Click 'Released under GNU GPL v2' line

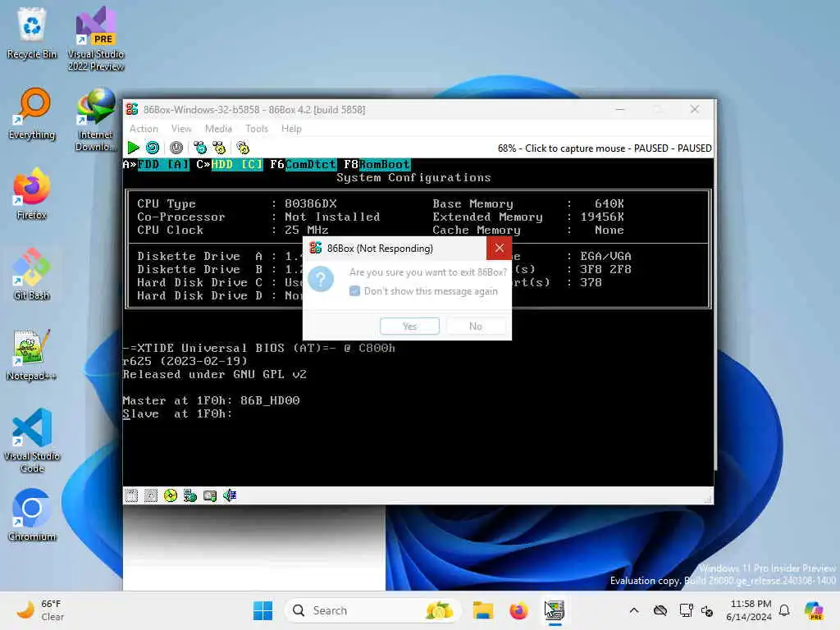point(215,374)
